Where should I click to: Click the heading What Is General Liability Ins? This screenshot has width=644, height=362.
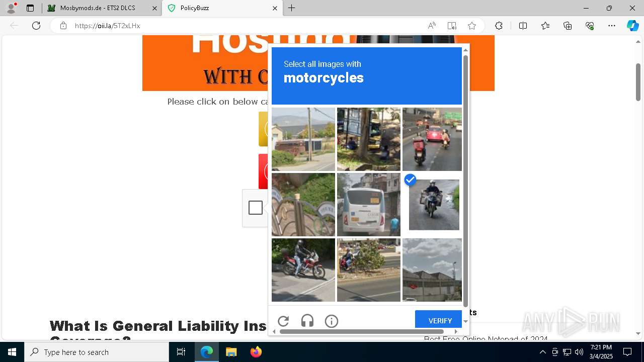(158, 326)
